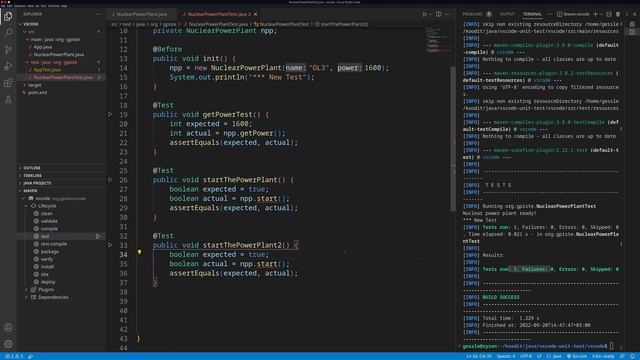
Task: Close the terminal panel
Action: (635, 14)
